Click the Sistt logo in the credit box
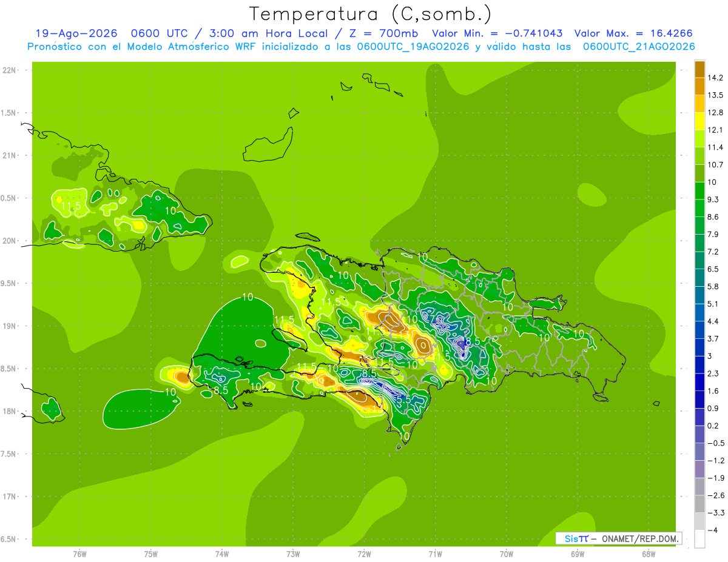The width and height of the screenshot is (728, 562). coord(576,538)
